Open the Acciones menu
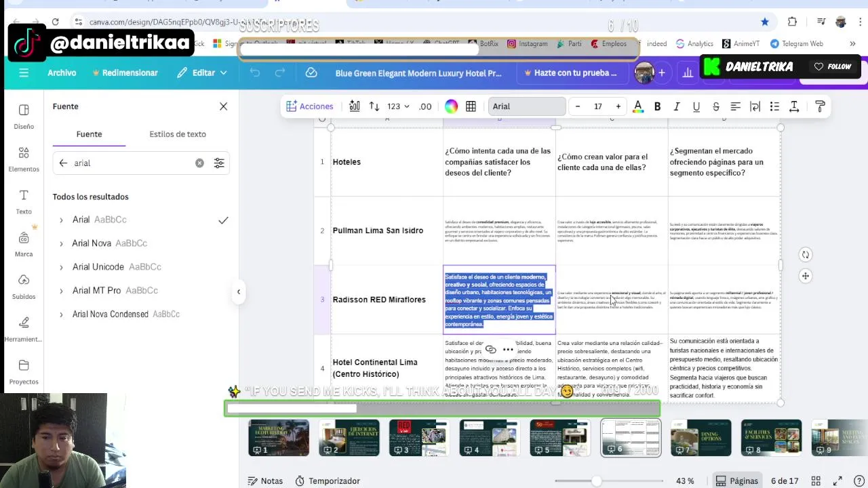Image resolution: width=868 pixels, height=488 pixels. (x=309, y=106)
